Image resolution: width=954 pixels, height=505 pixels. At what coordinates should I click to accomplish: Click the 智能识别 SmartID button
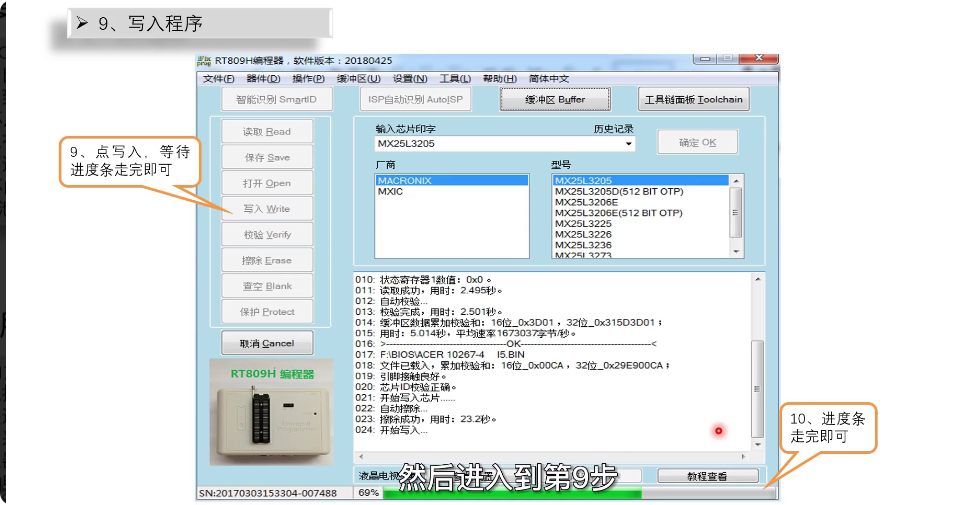pyautogui.click(x=276, y=99)
